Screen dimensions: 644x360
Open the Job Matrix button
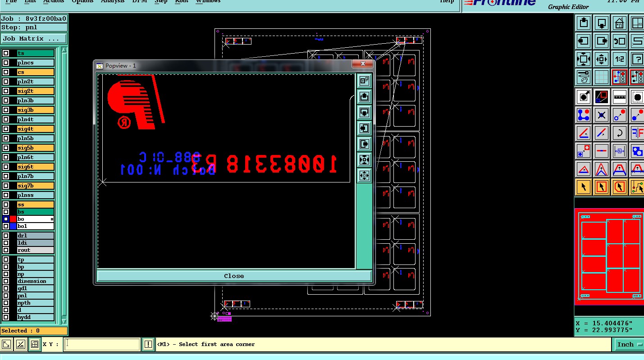click(x=34, y=39)
